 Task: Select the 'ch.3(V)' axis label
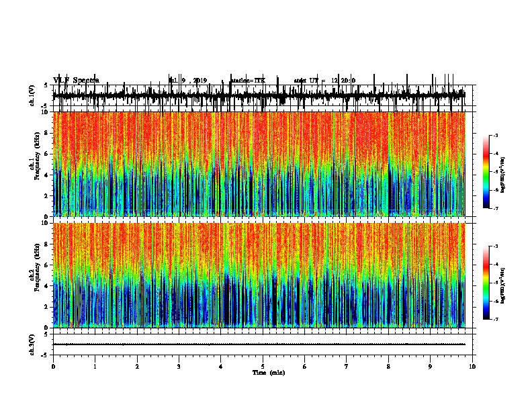click(x=32, y=345)
